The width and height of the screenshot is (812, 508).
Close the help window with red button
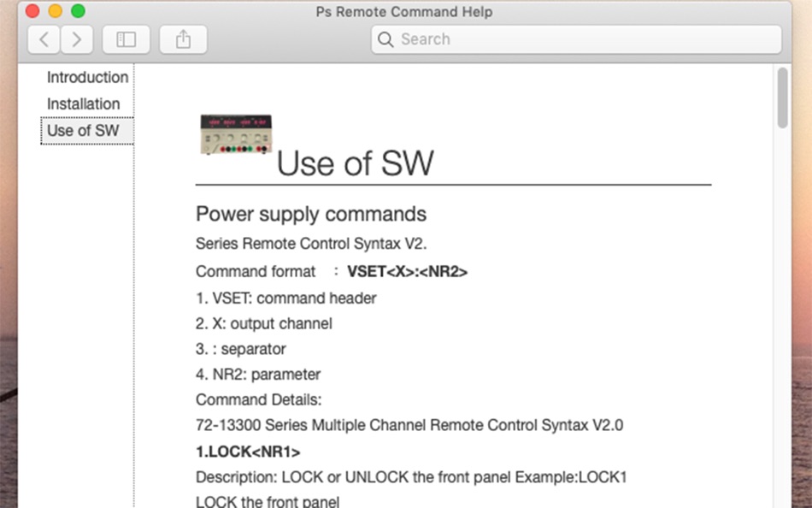(32, 11)
